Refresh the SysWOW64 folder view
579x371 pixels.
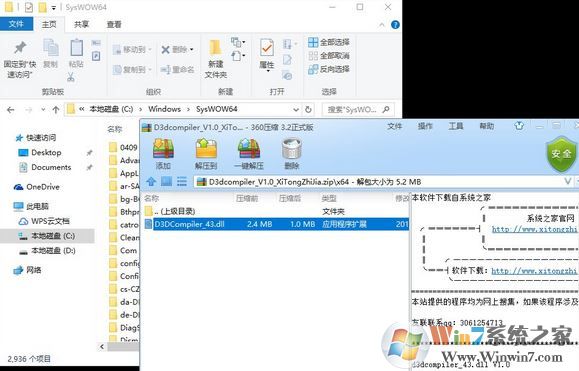(x=308, y=109)
